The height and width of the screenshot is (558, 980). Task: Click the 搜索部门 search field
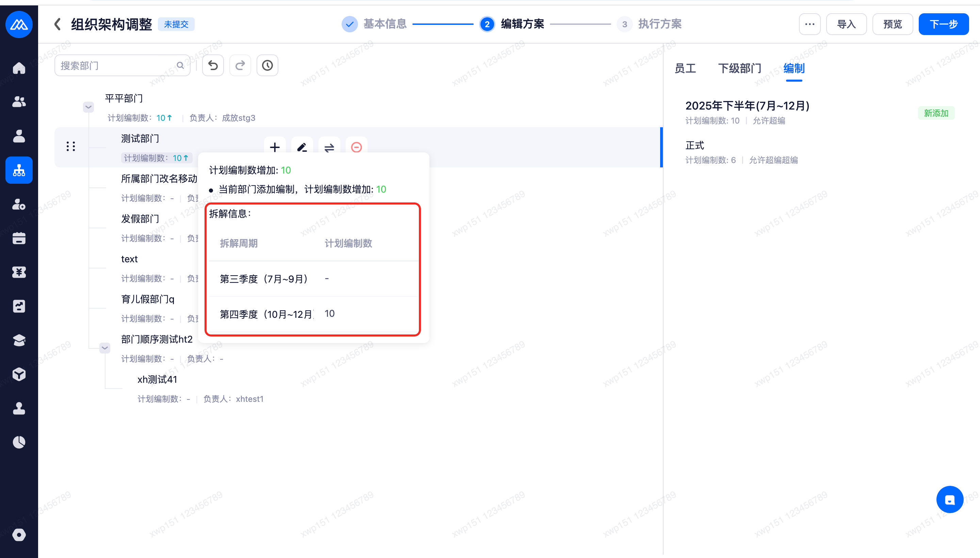point(117,66)
